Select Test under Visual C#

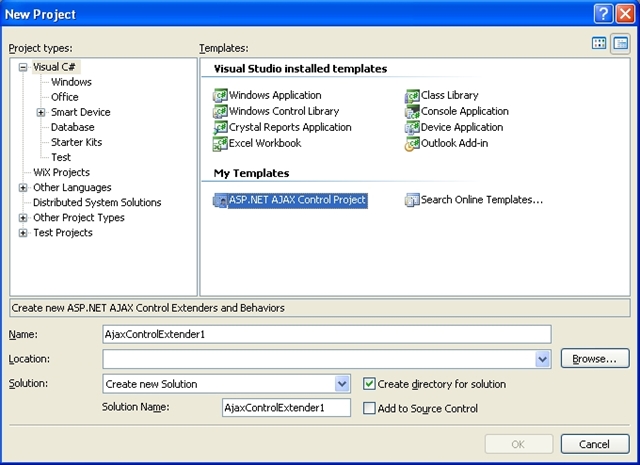click(x=61, y=158)
